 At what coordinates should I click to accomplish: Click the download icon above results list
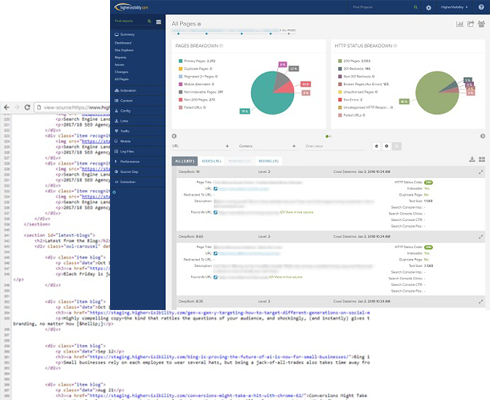point(472,159)
